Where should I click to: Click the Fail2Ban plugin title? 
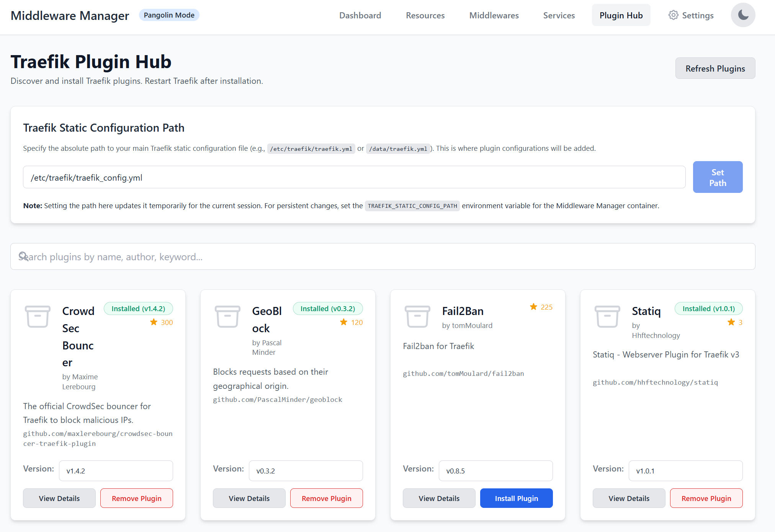tap(463, 311)
